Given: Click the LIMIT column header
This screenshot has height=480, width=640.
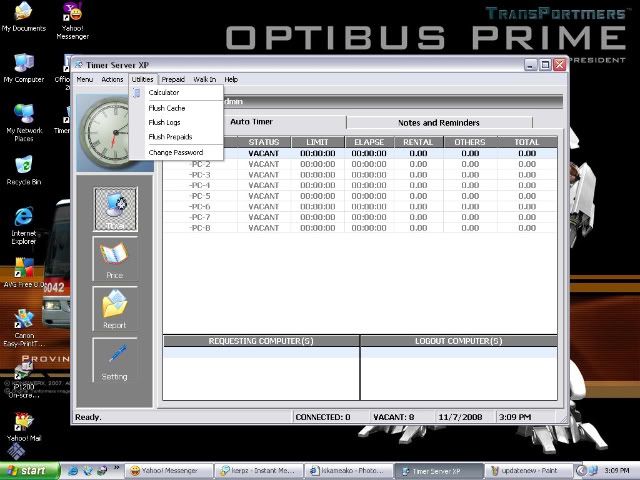Looking at the screenshot, I should [x=318, y=142].
